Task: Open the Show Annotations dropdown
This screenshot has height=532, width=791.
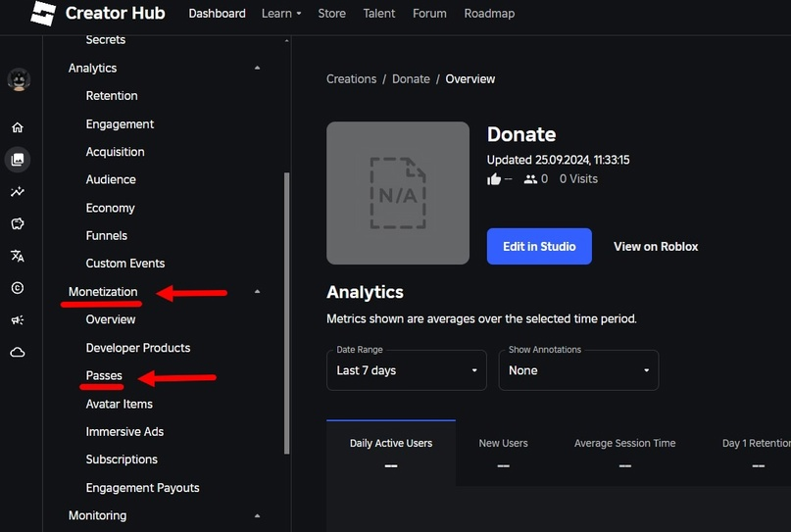Action: click(578, 370)
